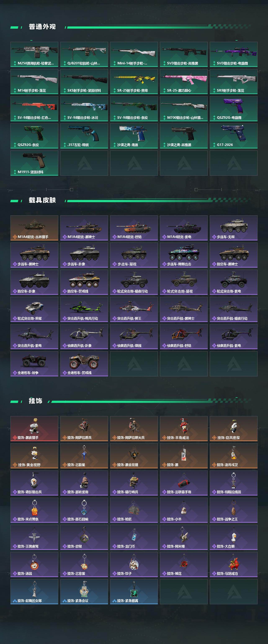Viewport: 268px width, 644px height.
Task: Click the 侦察直升机-烈焰 orange helicopter
Action: [184, 336]
